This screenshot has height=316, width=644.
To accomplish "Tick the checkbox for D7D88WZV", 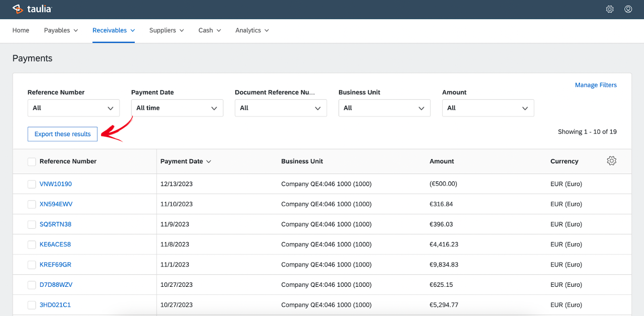I will (32, 285).
